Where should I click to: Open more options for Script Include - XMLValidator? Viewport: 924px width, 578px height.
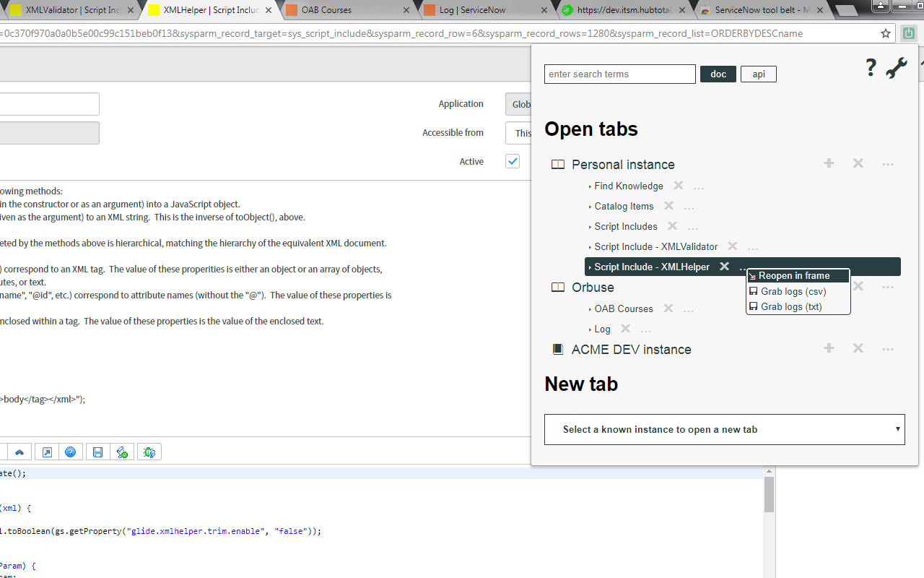(753, 248)
